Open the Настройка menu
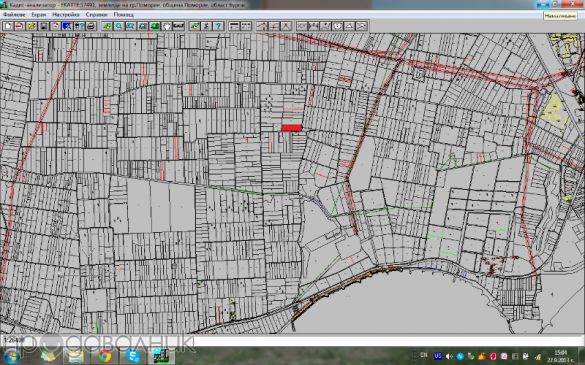The height and width of the screenshot is (365, 585). tap(66, 15)
